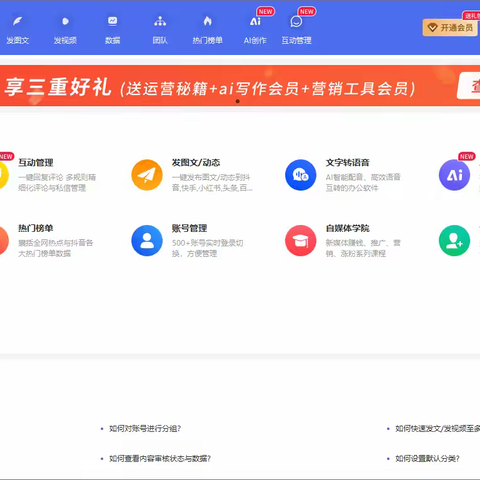Open 团队 in the top navigation
Viewport: 480px width, 480px height.
coord(160,41)
